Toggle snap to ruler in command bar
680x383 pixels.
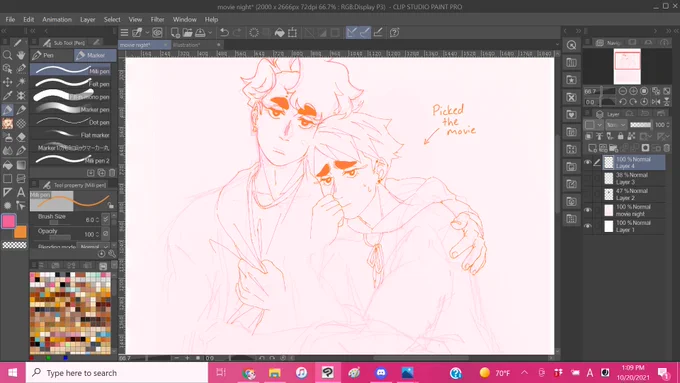[352, 33]
